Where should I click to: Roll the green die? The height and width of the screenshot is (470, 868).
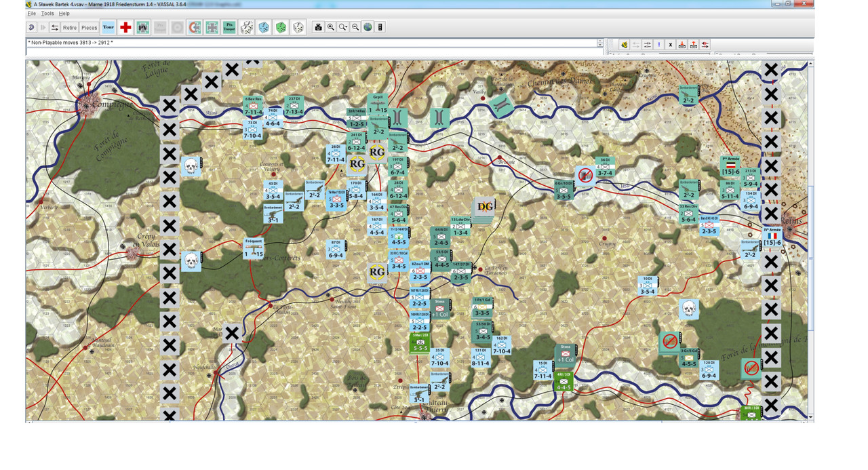pos(281,27)
